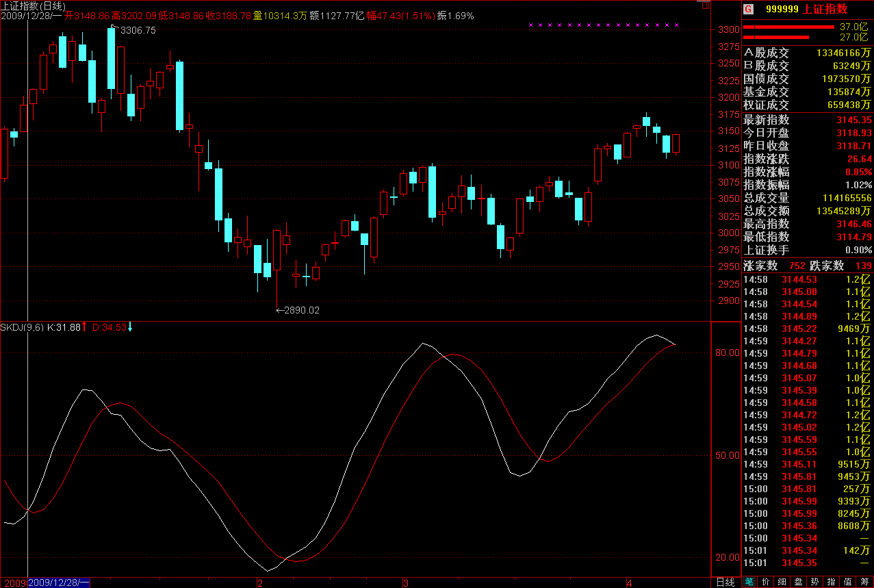This screenshot has height=588, width=874.
Task: Click the highlighted 2009/12/28 date label
Action: click(x=59, y=583)
